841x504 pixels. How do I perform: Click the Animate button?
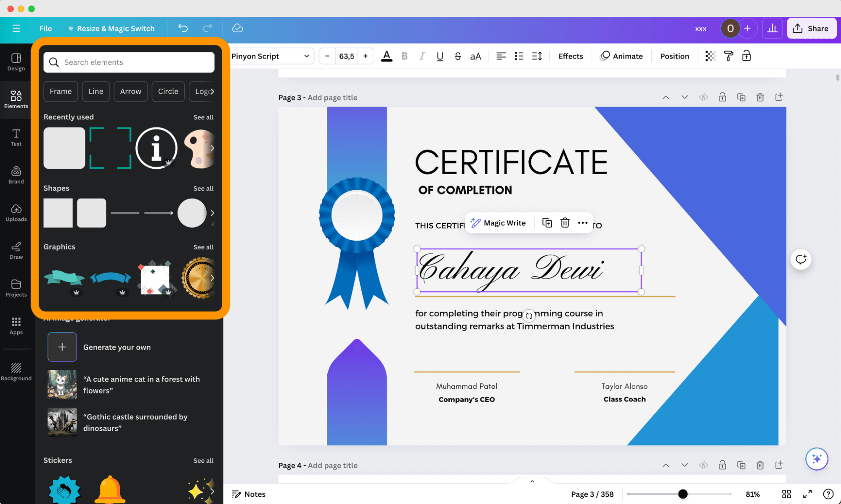coord(621,56)
